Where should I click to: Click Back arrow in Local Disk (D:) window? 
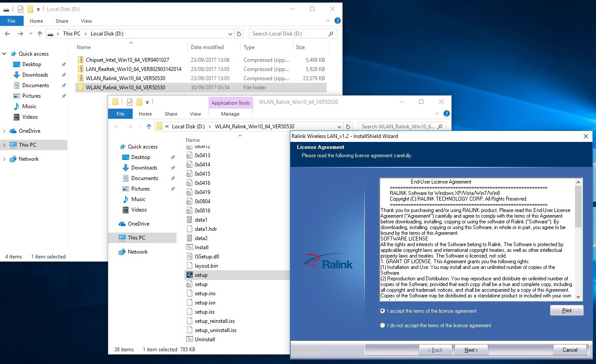point(7,34)
